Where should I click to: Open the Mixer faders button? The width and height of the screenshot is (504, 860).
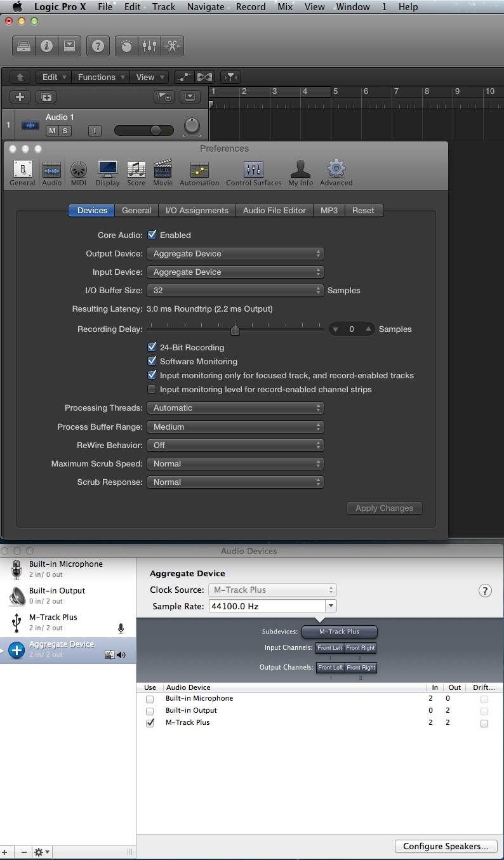(x=149, y=46)
